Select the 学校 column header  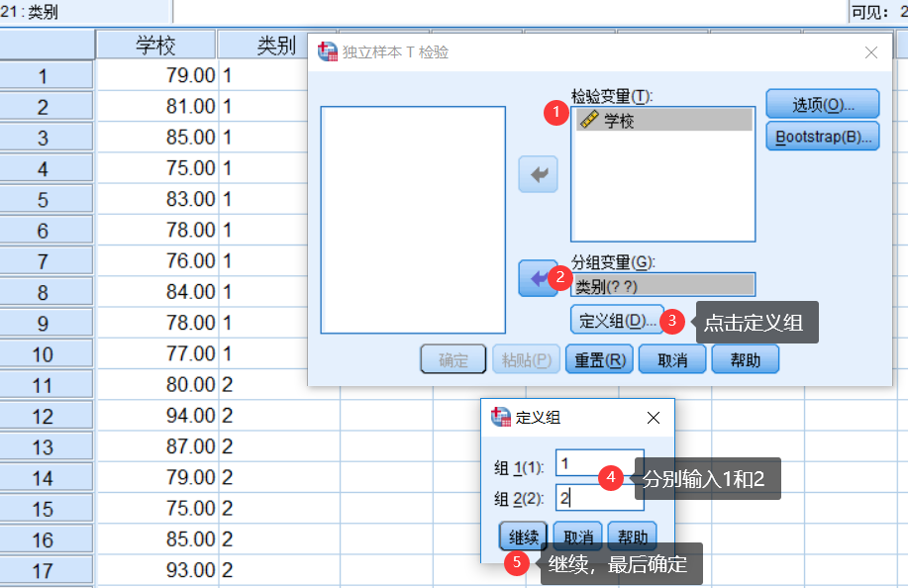[155, 46]
